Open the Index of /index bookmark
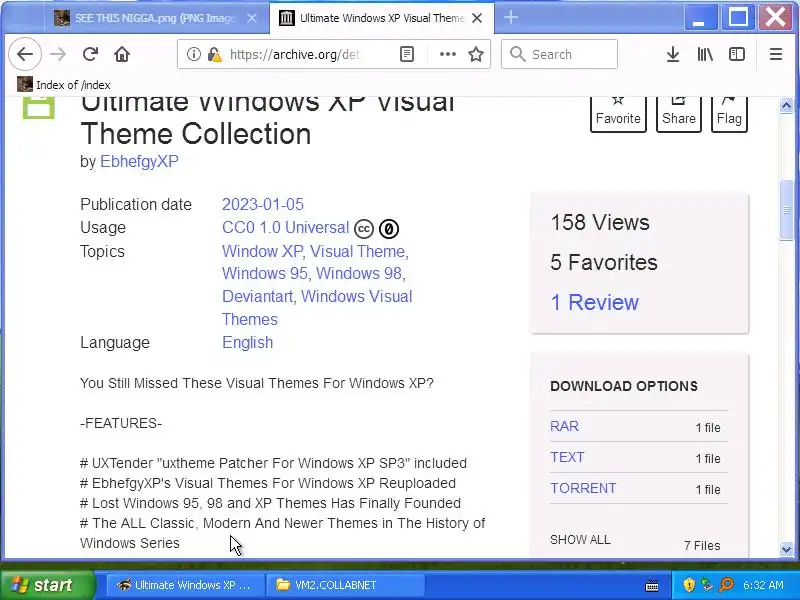 pyautogui.click(x=64, y=85)
